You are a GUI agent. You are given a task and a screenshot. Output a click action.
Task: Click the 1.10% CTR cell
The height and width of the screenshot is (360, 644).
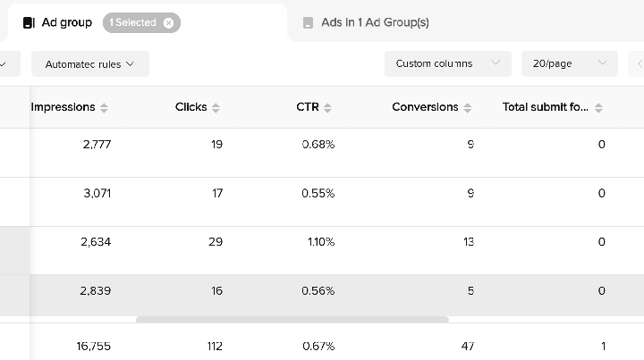coord(319,242)
